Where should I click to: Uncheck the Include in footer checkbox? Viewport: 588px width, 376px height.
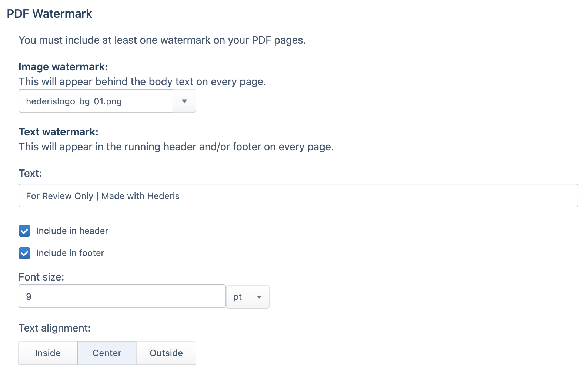[x=24, y=253]
